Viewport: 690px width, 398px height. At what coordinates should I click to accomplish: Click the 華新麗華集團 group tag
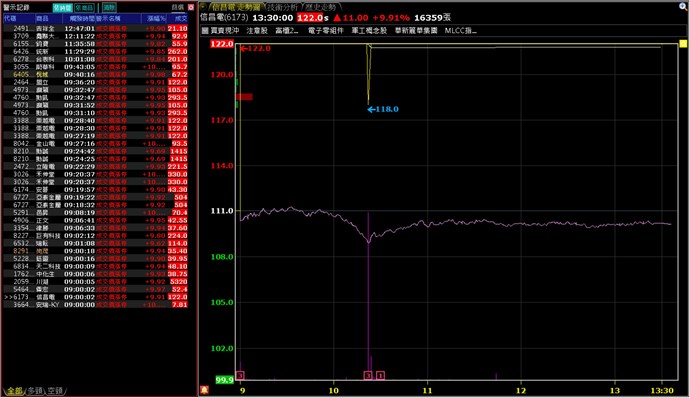click(x=416, y=30)
